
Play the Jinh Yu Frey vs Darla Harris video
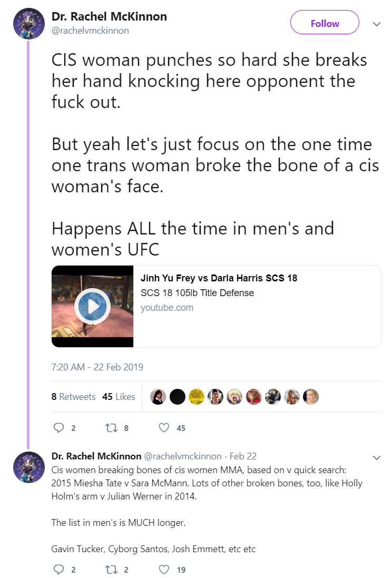pyautogui.click(x=92, y=306)
